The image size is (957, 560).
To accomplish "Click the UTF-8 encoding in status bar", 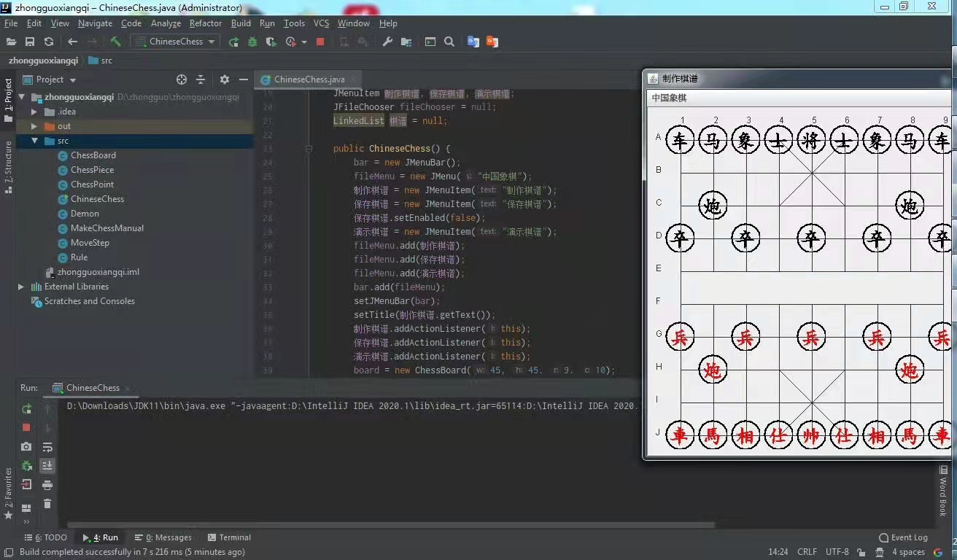I will [x=837, y=552].
